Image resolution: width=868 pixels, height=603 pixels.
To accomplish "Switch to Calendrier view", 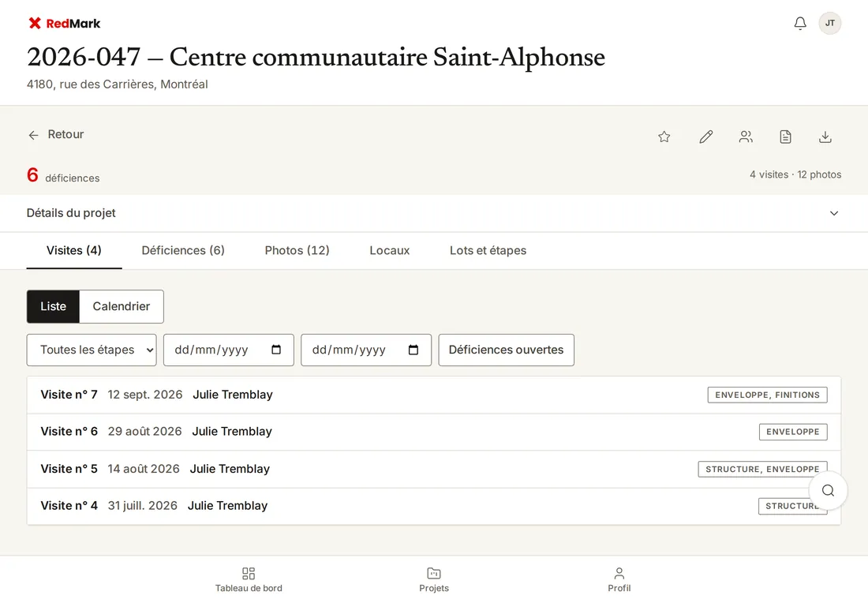I will tap(122, 307).
